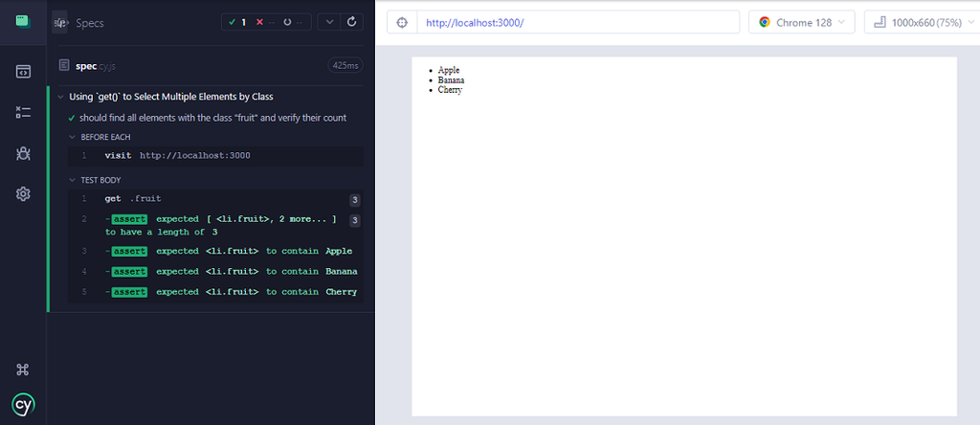
Task: Click the Cherry list item in preview
Action: (x=450, y=90)
